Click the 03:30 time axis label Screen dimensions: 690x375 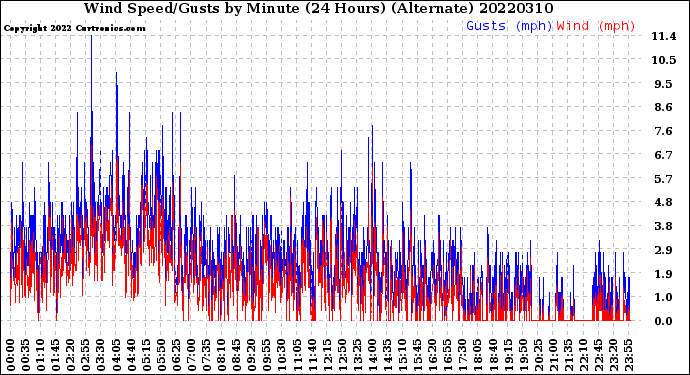101,355
